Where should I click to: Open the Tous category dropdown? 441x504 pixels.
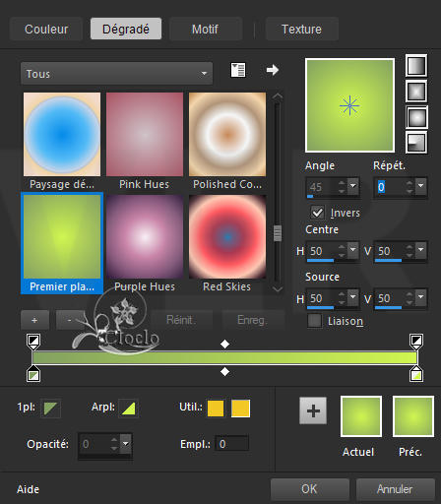(x=116, y=74)
